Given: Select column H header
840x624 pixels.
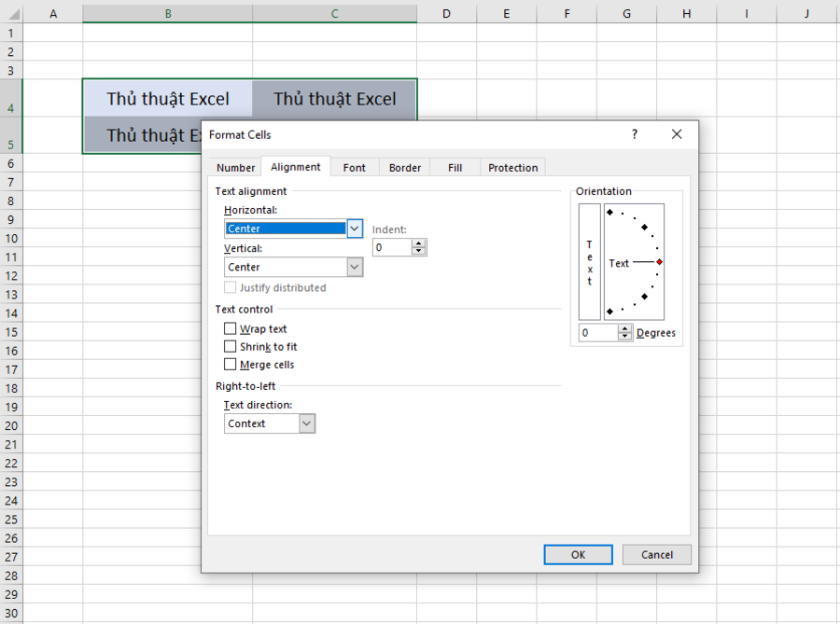Looking at the screenshot, I should [x=687, y=14].
